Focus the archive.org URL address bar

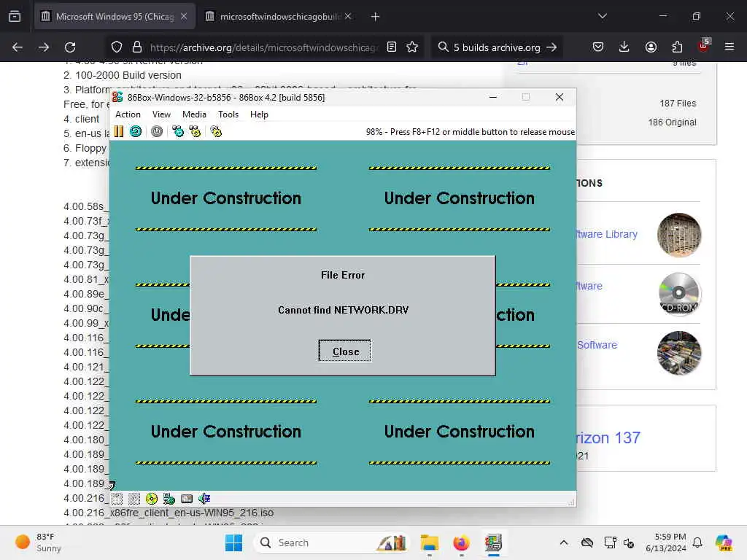(264, 47)
